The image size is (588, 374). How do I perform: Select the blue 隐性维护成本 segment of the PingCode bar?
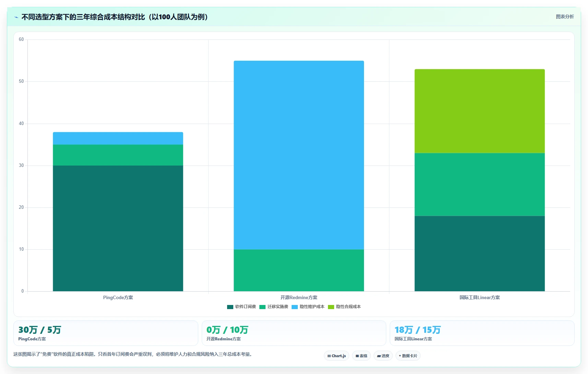click(x=118, y=138)
